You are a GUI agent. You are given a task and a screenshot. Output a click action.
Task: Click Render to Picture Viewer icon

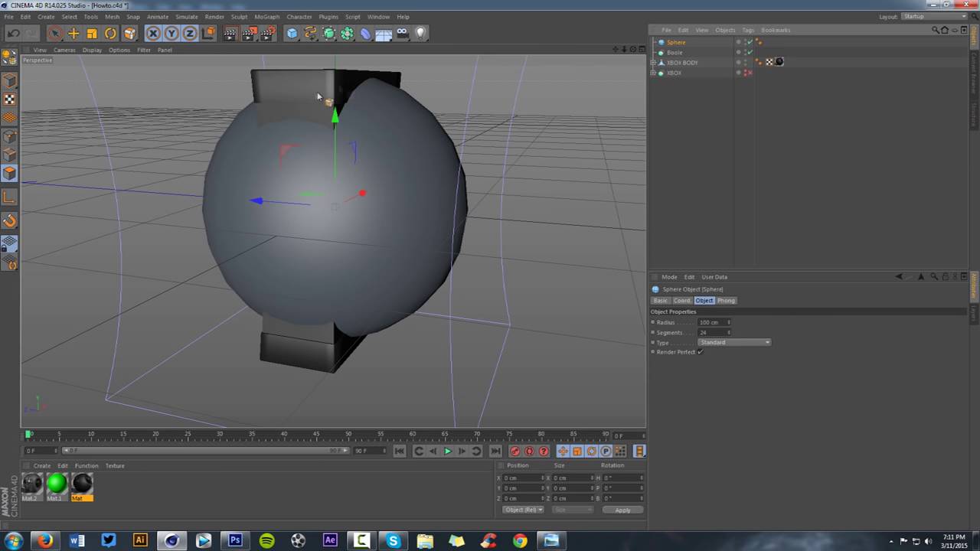click(x=249, y=33)
